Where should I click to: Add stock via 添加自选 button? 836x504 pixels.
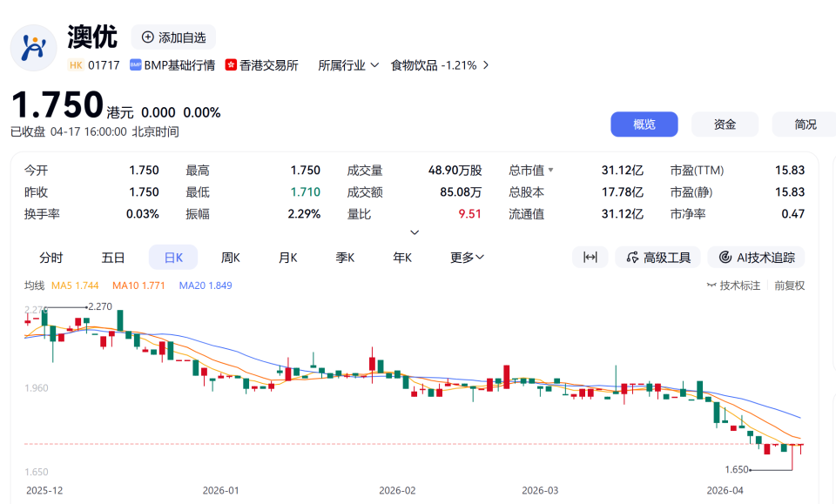(x=174, y=37)
